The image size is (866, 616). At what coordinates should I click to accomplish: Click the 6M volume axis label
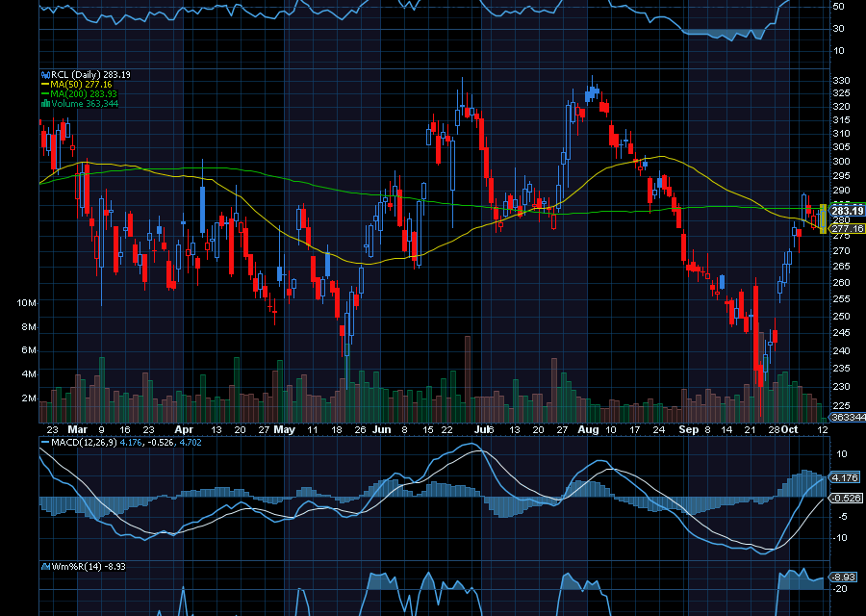point(29,350)
